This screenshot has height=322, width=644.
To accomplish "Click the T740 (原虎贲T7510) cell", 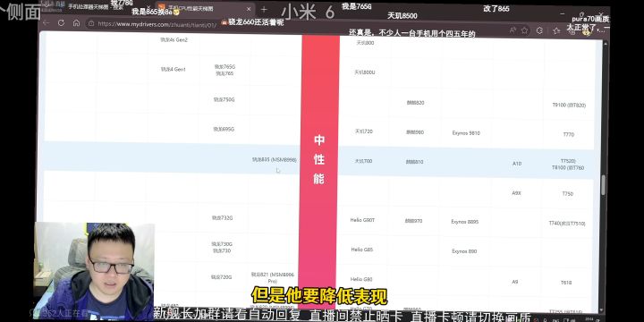I will [x=567, y=224].
